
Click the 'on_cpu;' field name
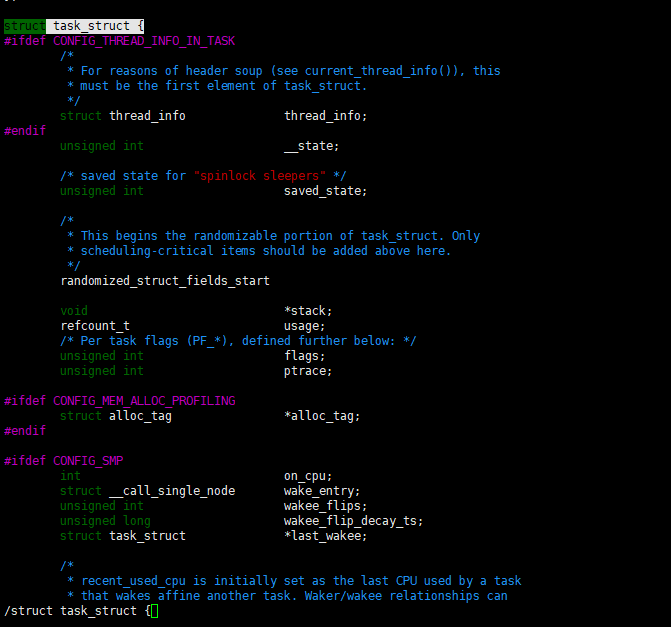pyautogui.click(x=308, y=476)
